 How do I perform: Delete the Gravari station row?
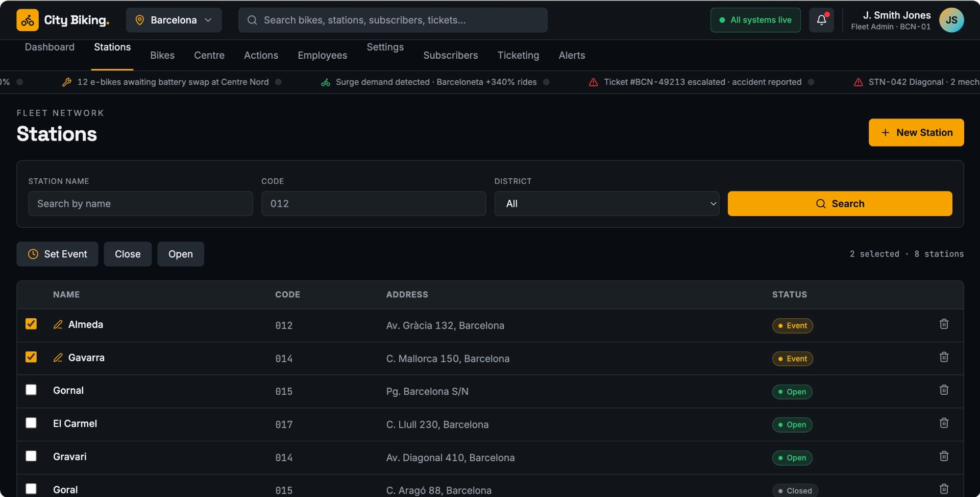[x=944, y=456]
